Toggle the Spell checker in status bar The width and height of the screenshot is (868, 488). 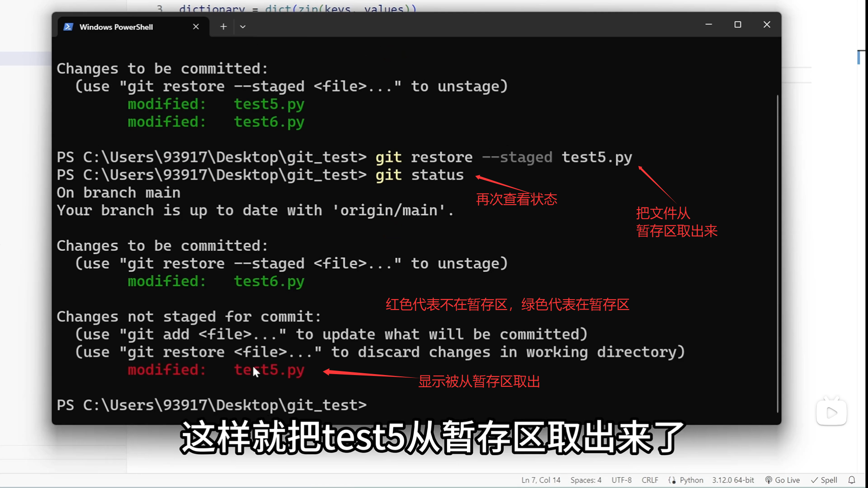(x=824, y=480)
